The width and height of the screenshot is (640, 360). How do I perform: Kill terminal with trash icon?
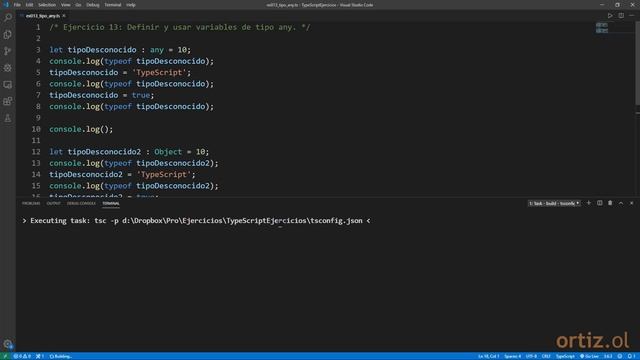pyautogui.click(x=610, y=203)
